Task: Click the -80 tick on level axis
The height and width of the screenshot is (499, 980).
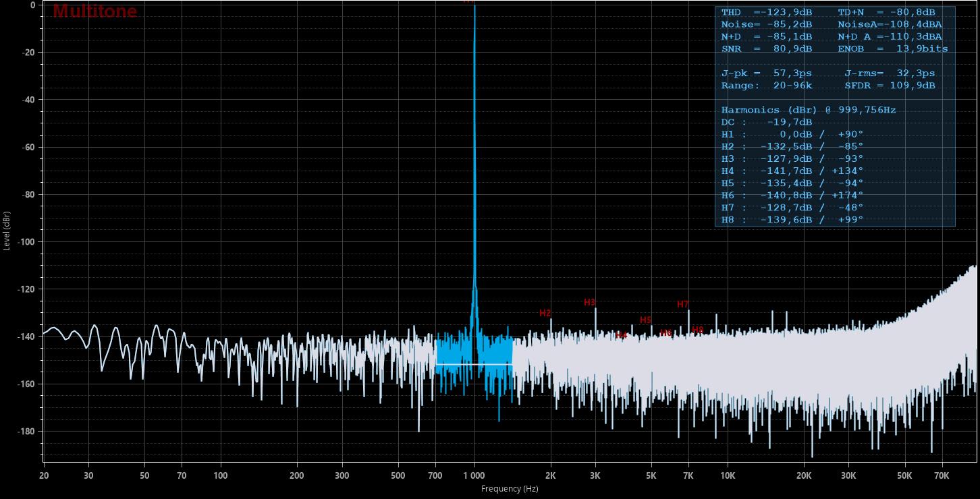Action: pyautogui.click(x=29, y=195)
